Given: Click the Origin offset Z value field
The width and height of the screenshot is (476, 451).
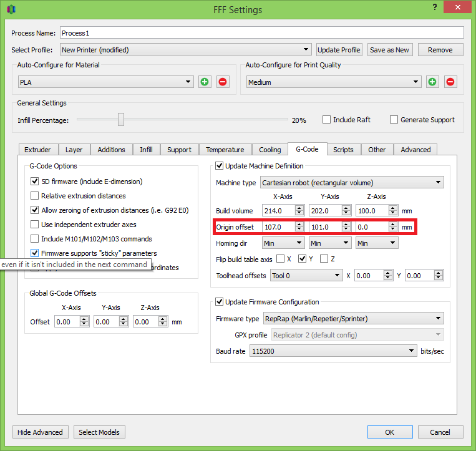Looking at the screenshot, I should (x=377, y=226).
